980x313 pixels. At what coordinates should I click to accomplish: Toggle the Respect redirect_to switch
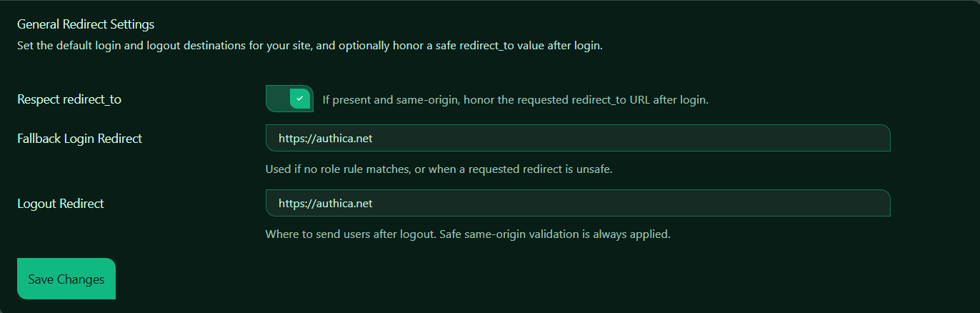click(x=289, y=99)
